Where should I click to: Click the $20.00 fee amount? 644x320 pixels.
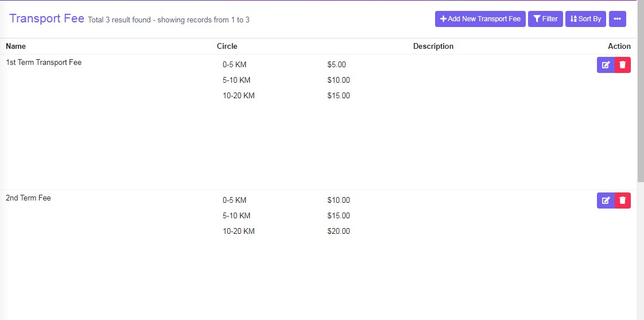point(339,232)
